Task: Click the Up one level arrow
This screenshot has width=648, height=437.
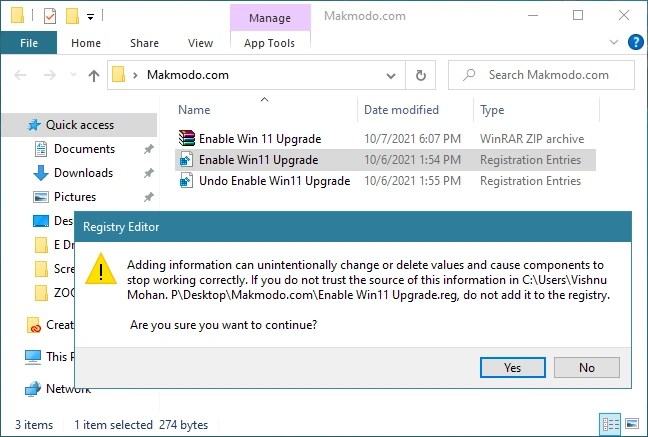Action: pos(94,75)
